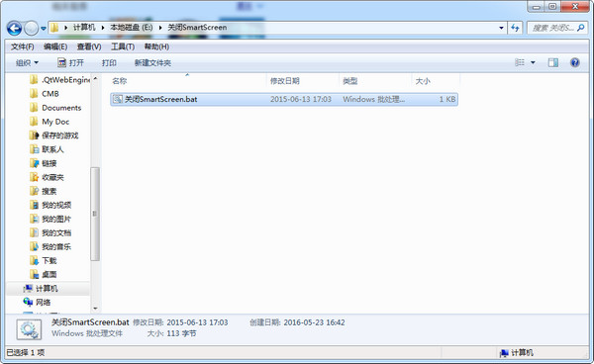Image resolution: width=594 pixels, height=364 pixels.
Task: Expand chevron after 本地磁盘 (E:)
Action: coord(160,28)
